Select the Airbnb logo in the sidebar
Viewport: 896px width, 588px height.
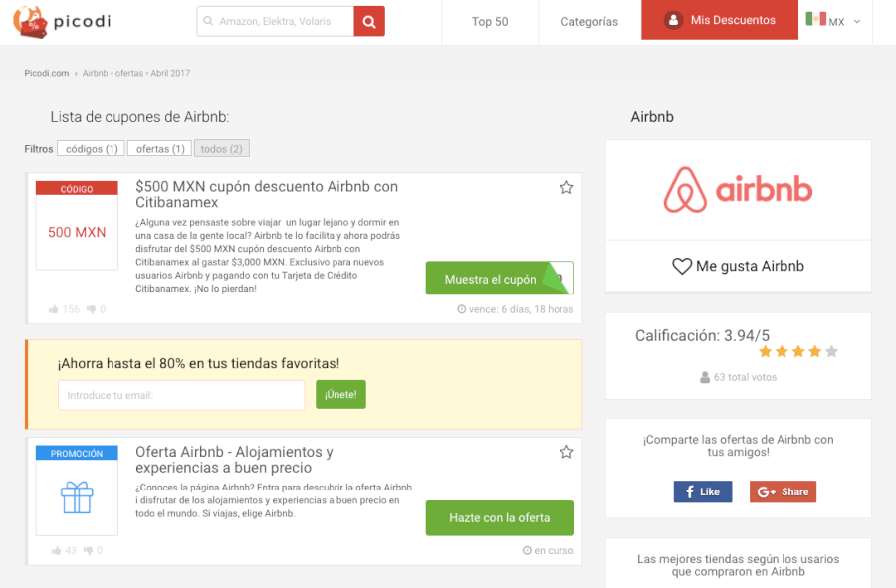pyautogui.click(x=737, y=190)
